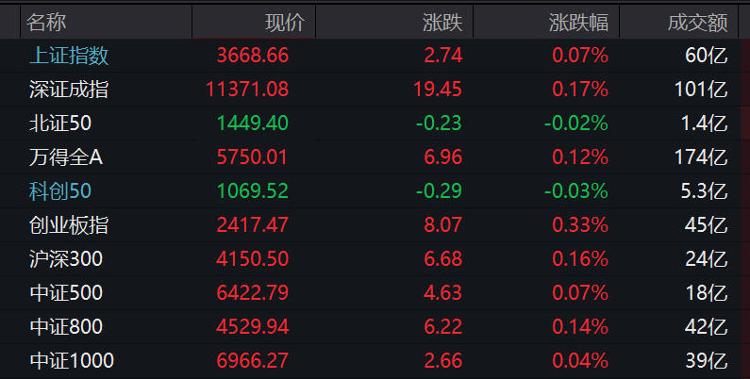750x379 pixels.
Task: Click the change value -0.29
Action: [439, 191]
